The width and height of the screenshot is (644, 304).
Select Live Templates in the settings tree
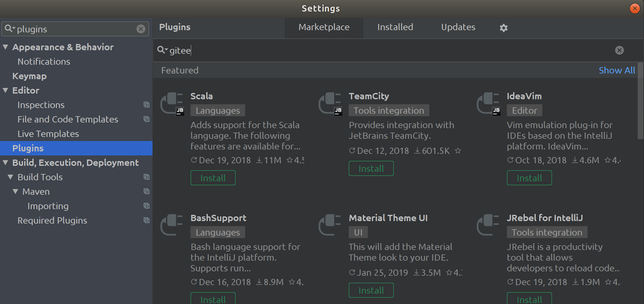48,134
